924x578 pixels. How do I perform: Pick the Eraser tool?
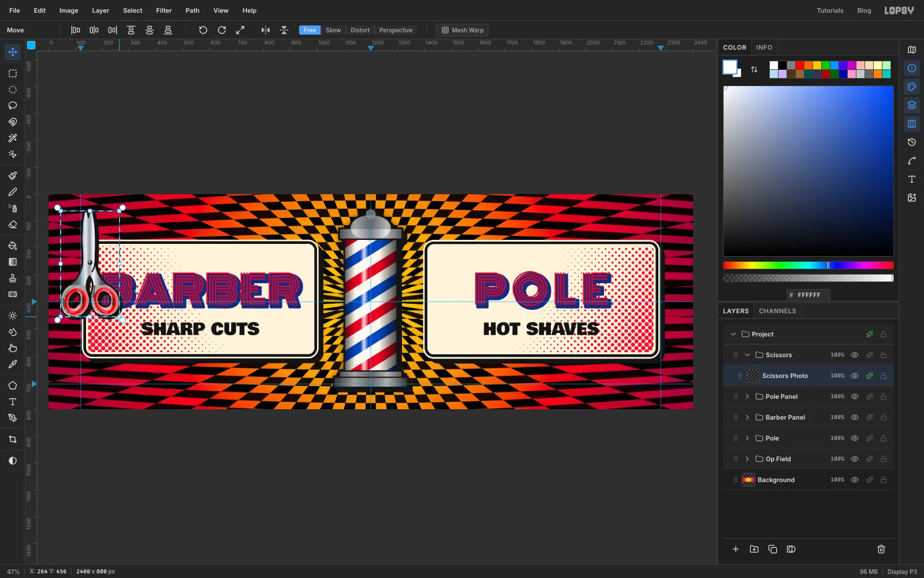click(x=13, y=225)
